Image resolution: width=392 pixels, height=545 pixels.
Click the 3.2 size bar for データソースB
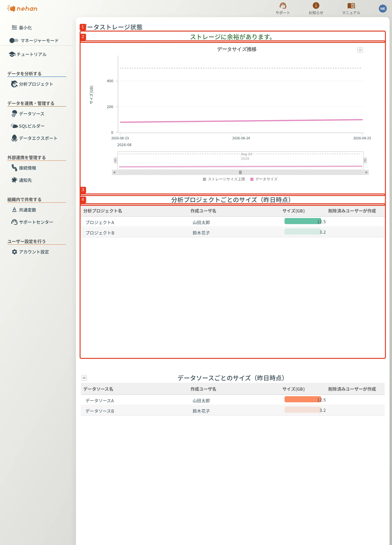pyautogui.click(x=303, y=410)
